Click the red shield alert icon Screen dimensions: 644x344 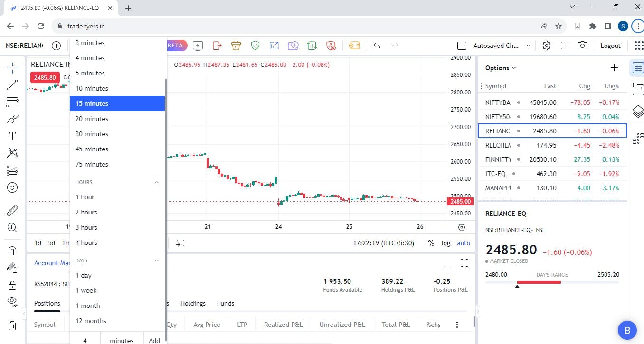pos(331,46)
